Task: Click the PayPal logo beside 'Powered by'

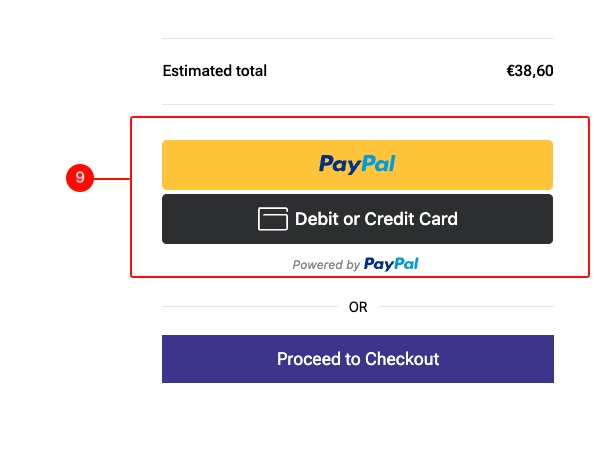Action: 391,265
